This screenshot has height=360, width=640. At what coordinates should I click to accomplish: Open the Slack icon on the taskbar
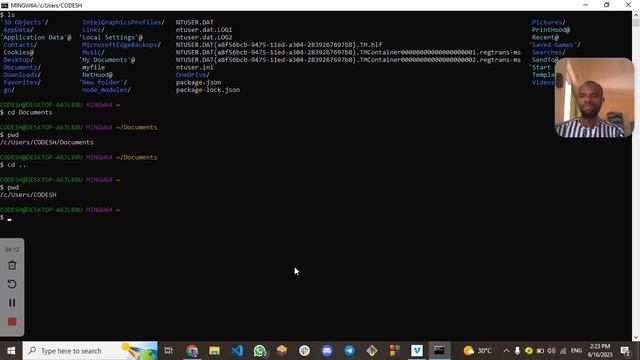coord(304,351)
